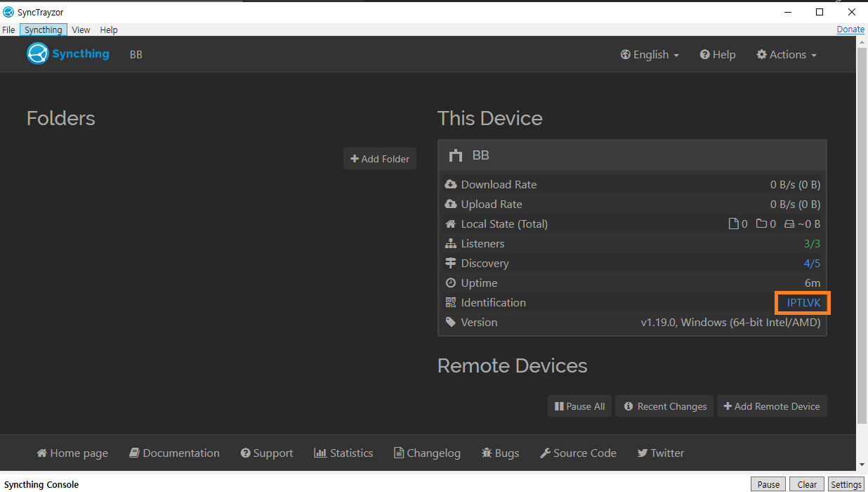Image resolution: width=868 pixels, height=492 pixels.
Task: Click the Version tag icon
Action: point(451,322)
